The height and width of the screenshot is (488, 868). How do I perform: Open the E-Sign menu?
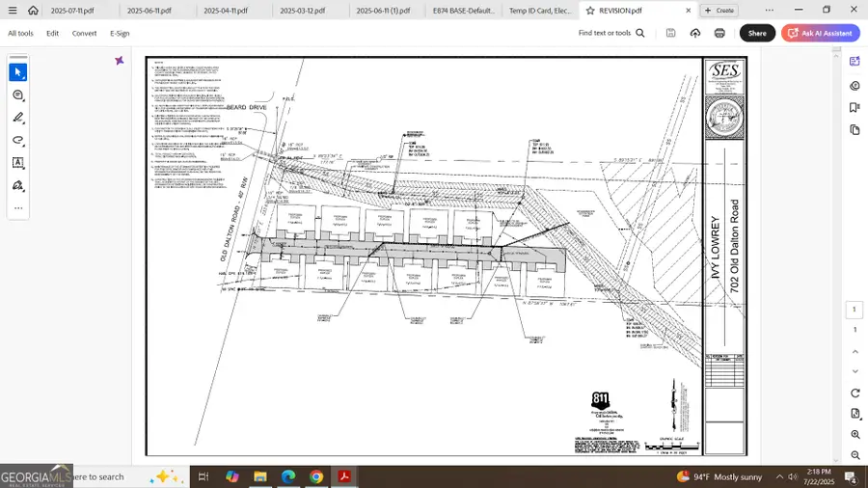pos(120,33)
